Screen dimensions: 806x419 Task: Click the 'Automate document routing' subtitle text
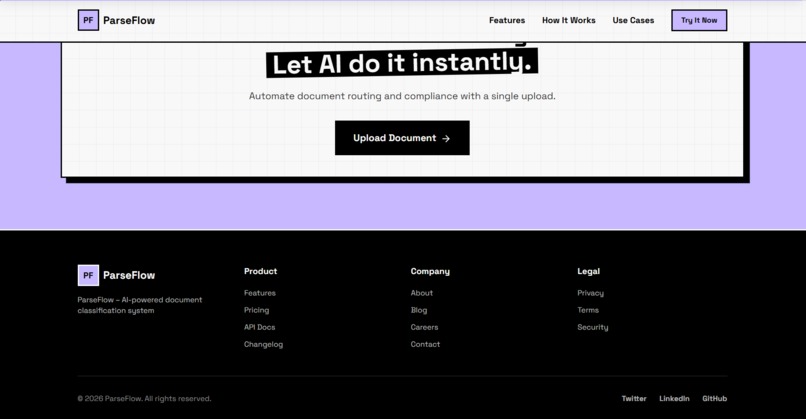tap(402, 96)
